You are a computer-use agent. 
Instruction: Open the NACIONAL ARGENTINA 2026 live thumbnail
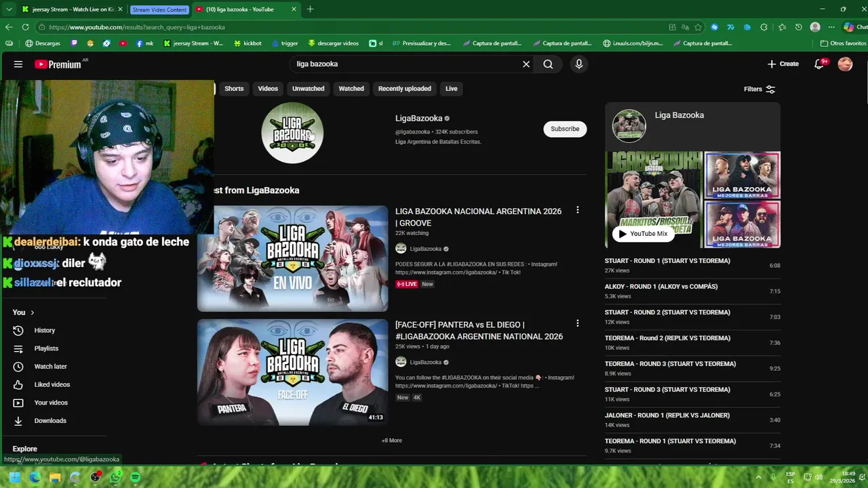[292, 258]
